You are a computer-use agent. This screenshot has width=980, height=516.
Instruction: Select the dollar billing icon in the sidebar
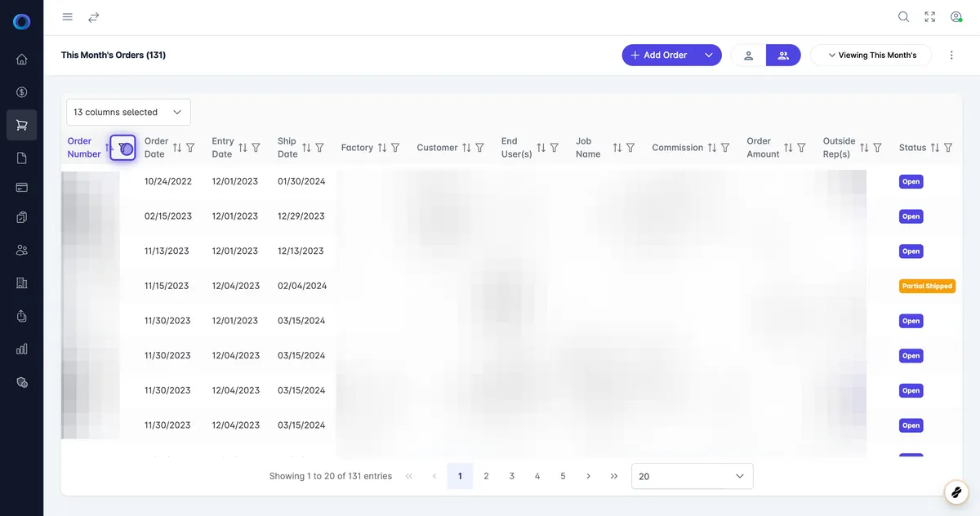(x=21, y=91)
